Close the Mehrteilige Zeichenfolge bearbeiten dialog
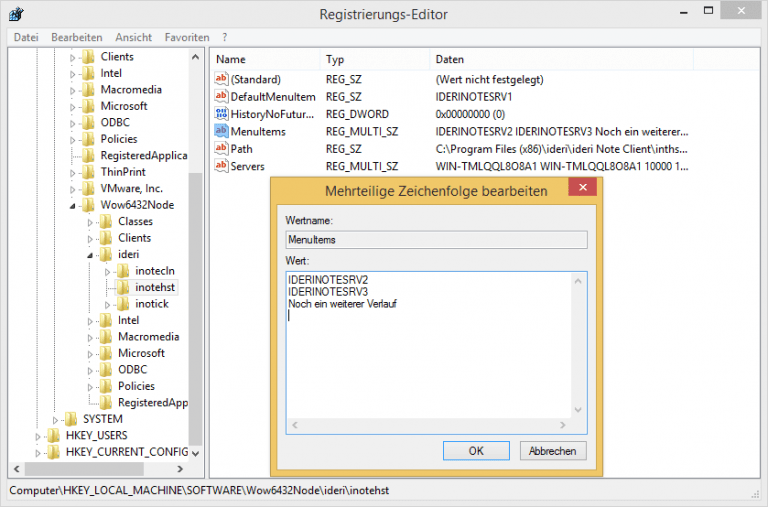Viewport: 768px width, 507px height. [x=583, y=187]
